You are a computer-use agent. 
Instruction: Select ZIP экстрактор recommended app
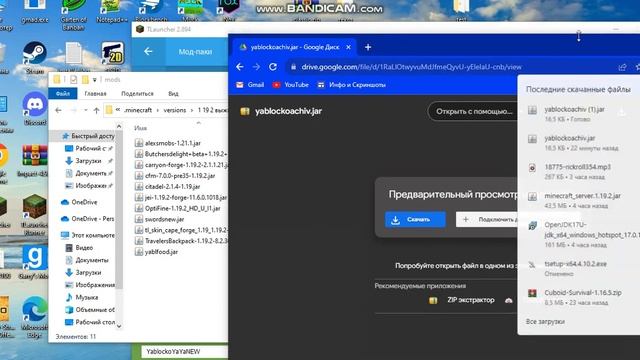click(x=462, y=300)
